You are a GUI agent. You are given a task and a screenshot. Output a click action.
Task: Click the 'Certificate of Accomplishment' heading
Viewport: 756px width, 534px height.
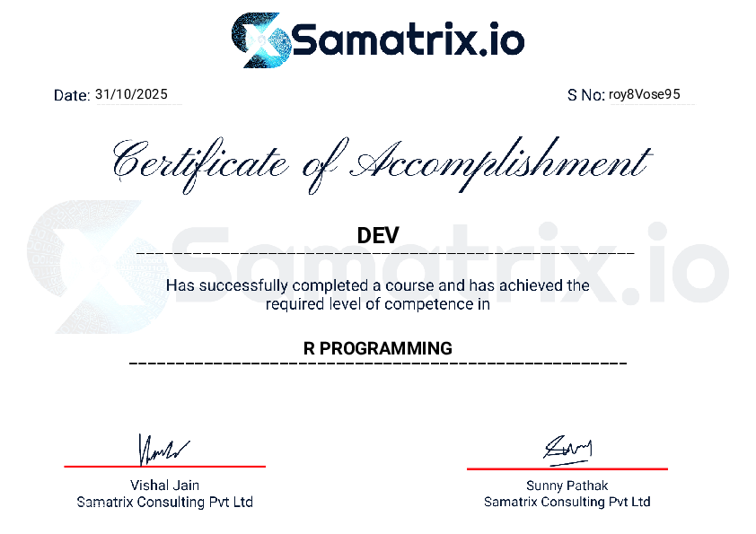pos(382,165)
